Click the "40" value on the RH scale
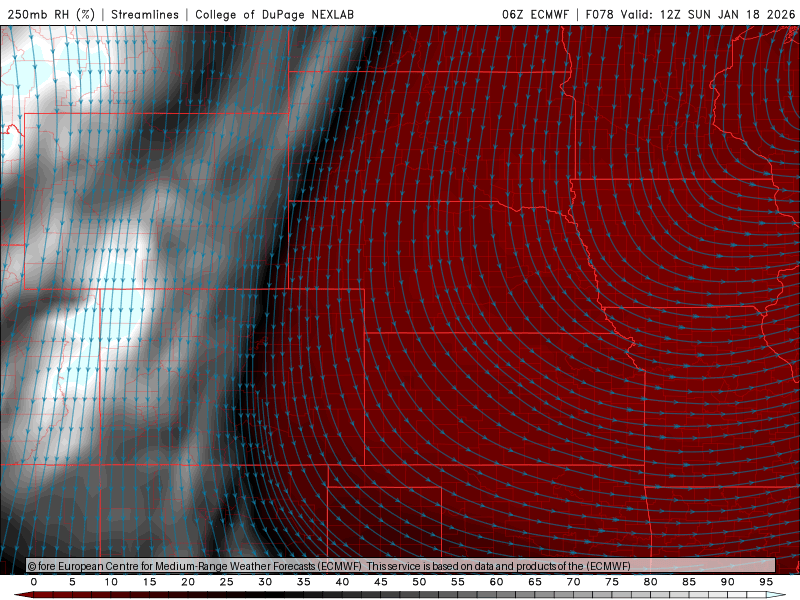 click(x=342, y=582)
